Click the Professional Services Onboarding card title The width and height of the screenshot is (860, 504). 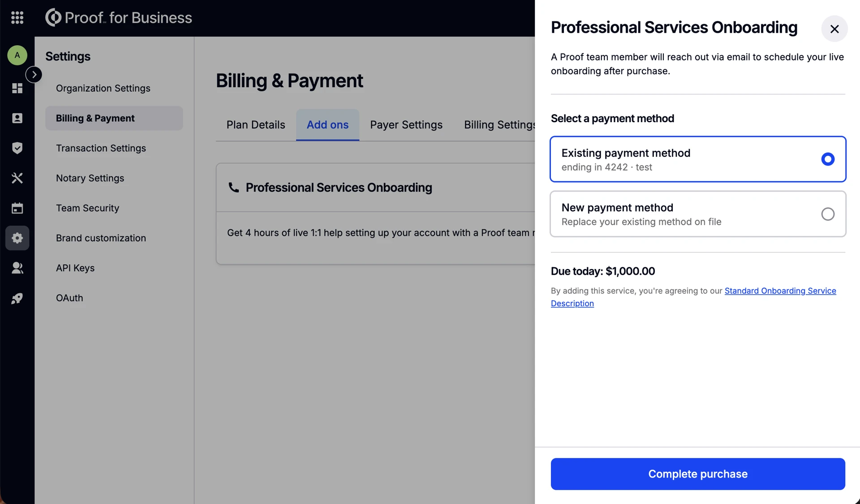(x=339, y=188)
